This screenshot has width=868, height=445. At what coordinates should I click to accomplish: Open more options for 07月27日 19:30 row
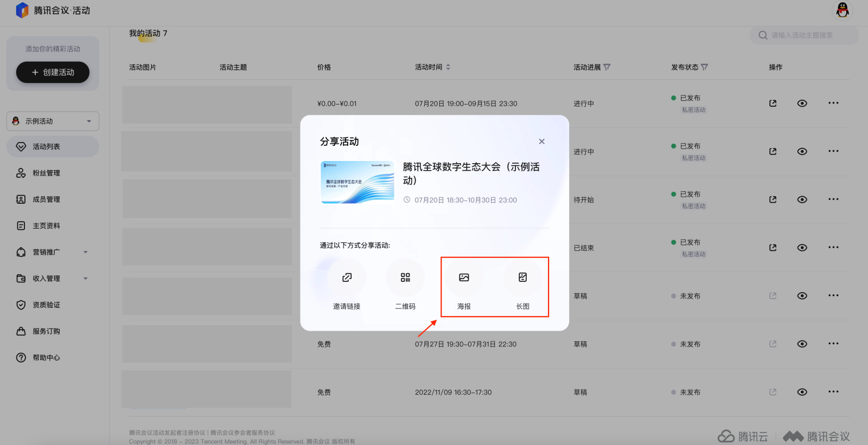coord(833,344)
